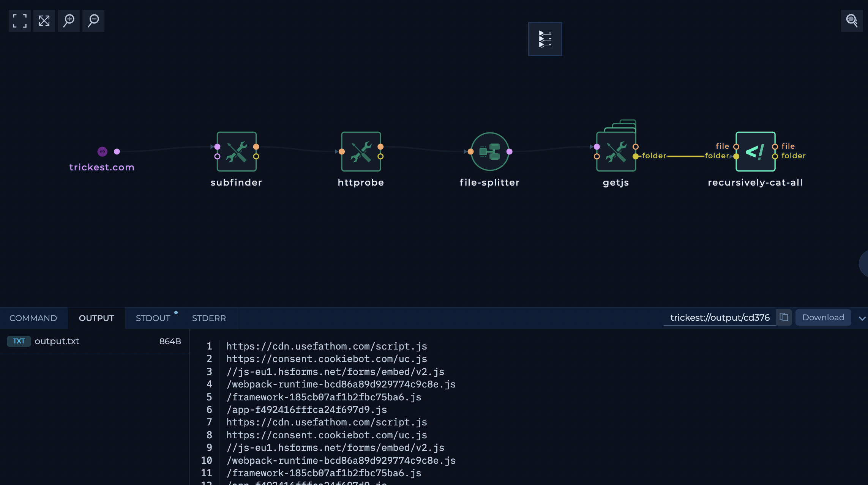Click the fit-to-screen expand icon
Screen dimensions: 868x485
click(44, 21)
